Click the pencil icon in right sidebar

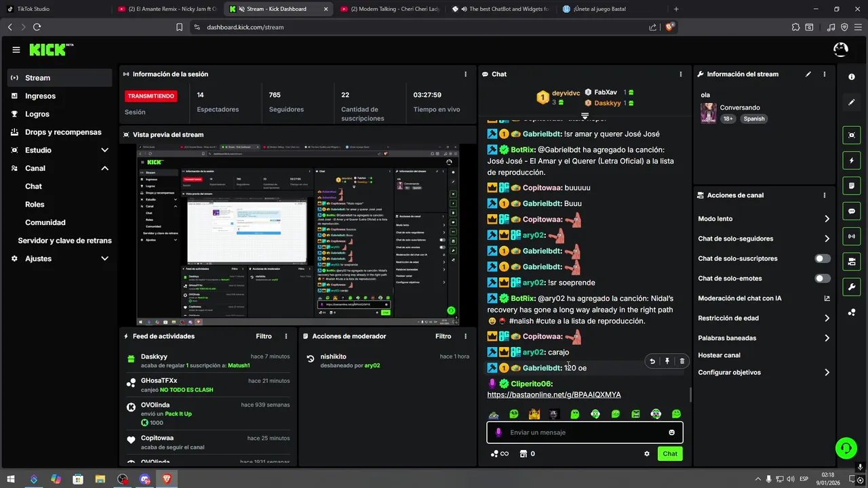[x=852, y=102]
